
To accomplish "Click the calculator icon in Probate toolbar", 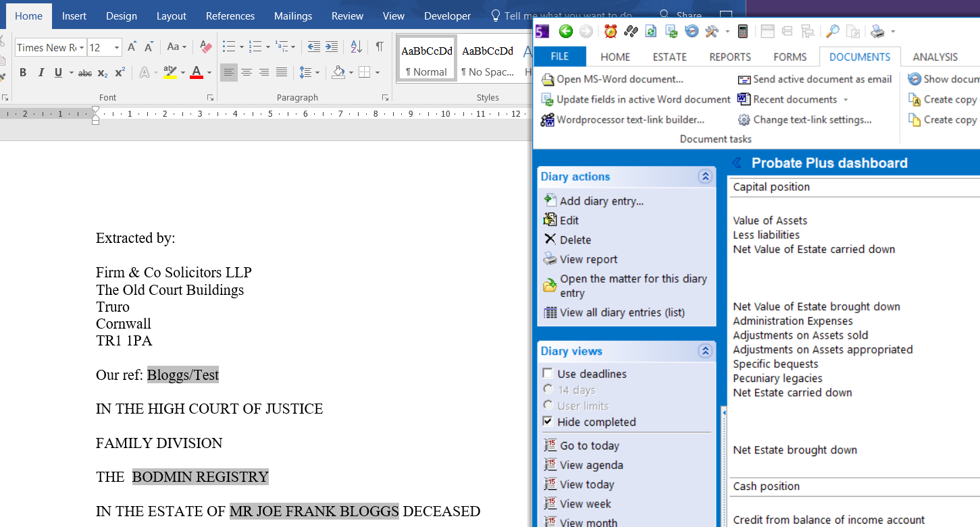I will click(742, 31).
